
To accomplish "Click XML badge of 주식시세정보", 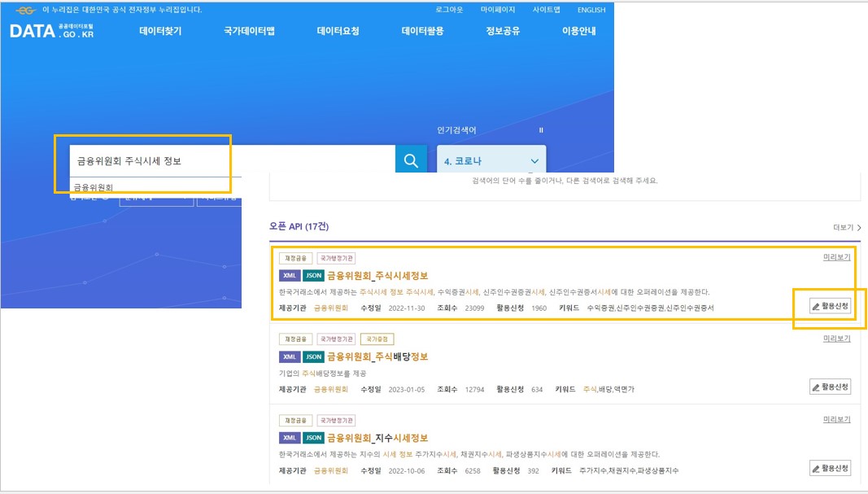I will coord(290,275).
